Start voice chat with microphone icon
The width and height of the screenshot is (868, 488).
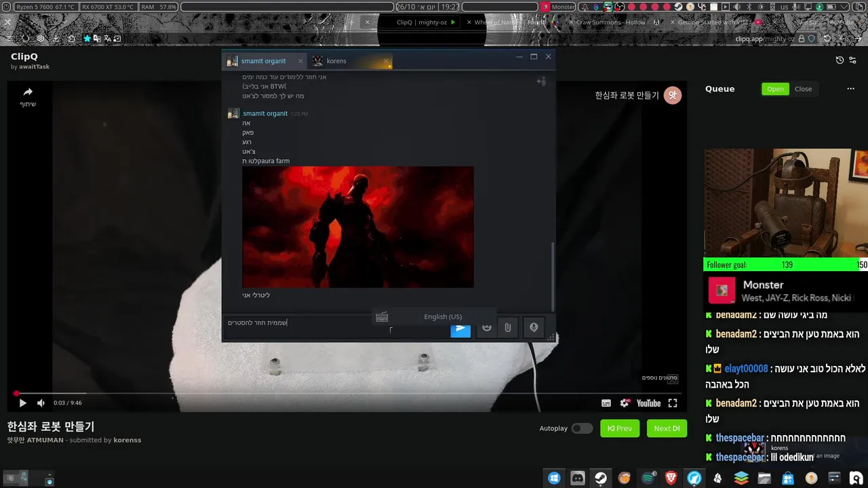click(534, 328)
